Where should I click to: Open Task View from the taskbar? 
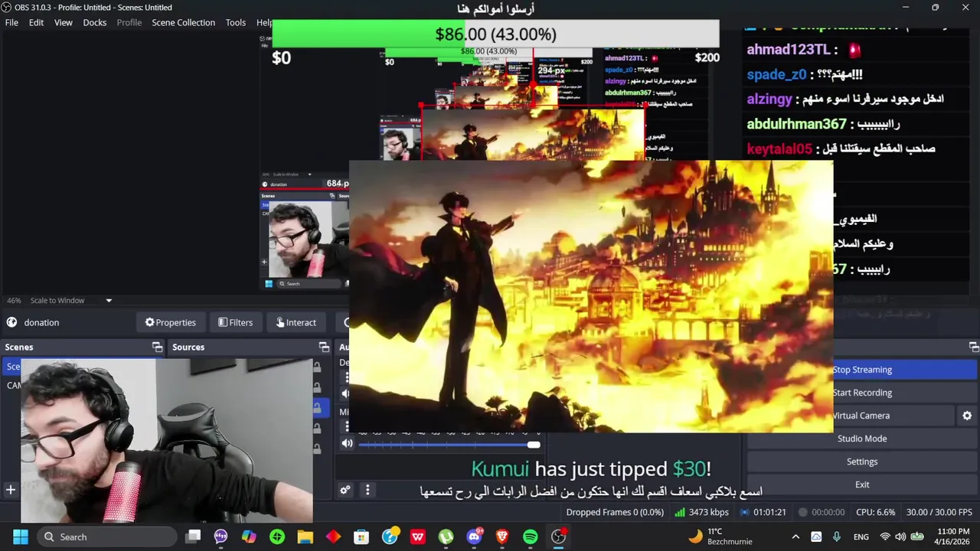click(193, 536)
